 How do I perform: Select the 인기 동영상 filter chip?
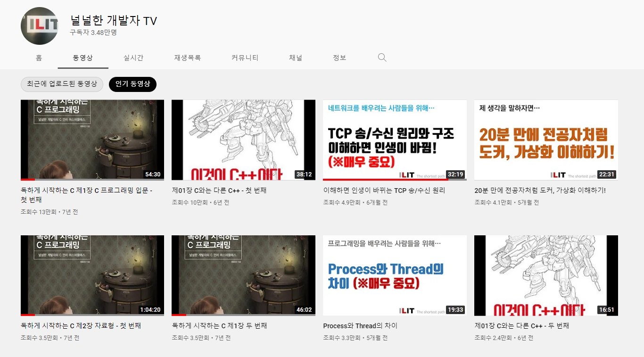[x=132, y=84]
